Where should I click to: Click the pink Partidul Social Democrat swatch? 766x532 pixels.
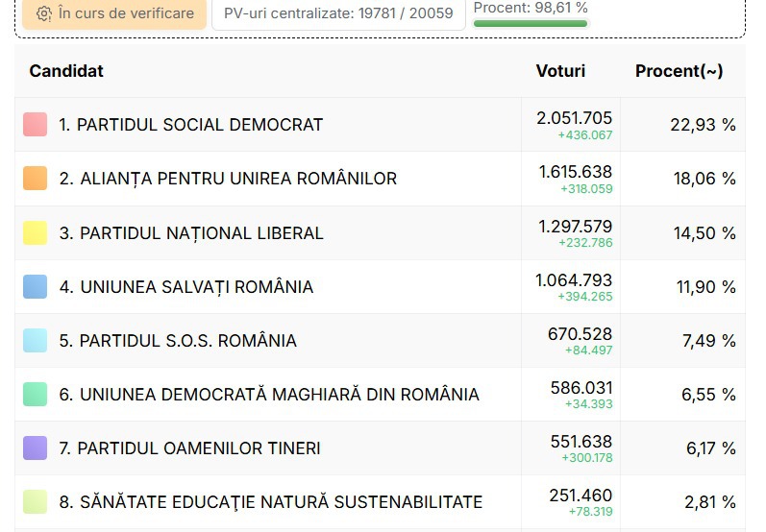[36, 125]
